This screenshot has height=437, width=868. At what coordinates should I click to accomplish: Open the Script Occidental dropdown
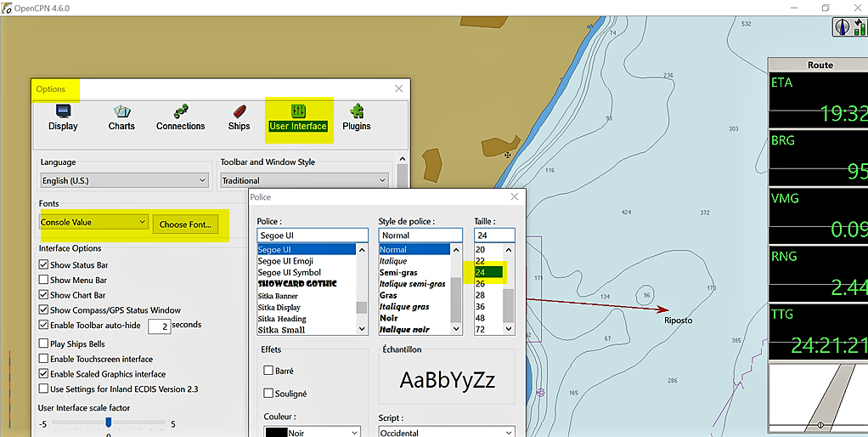click(447, 433)
